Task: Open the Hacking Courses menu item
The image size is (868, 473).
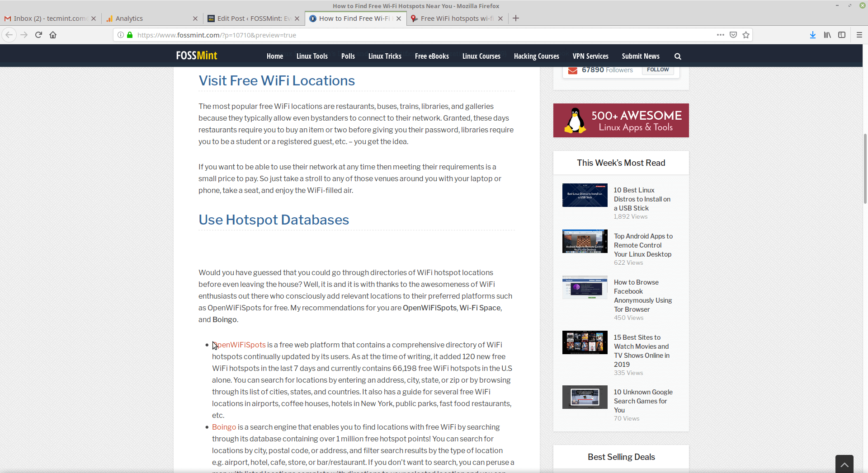Action: tap(537, 56)
